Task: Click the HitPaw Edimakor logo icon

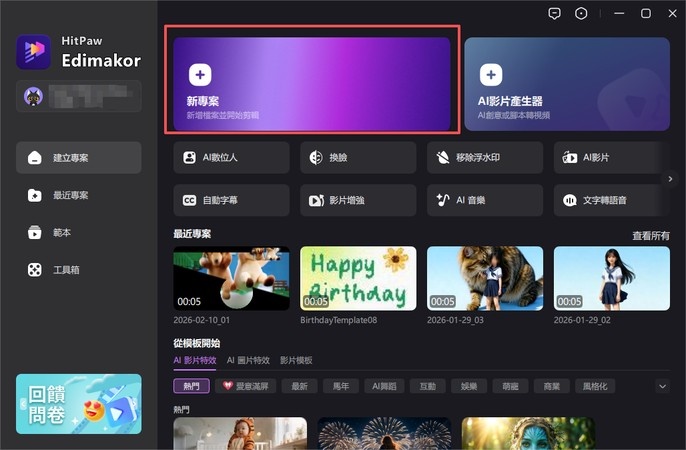Action: click(34, 52)
